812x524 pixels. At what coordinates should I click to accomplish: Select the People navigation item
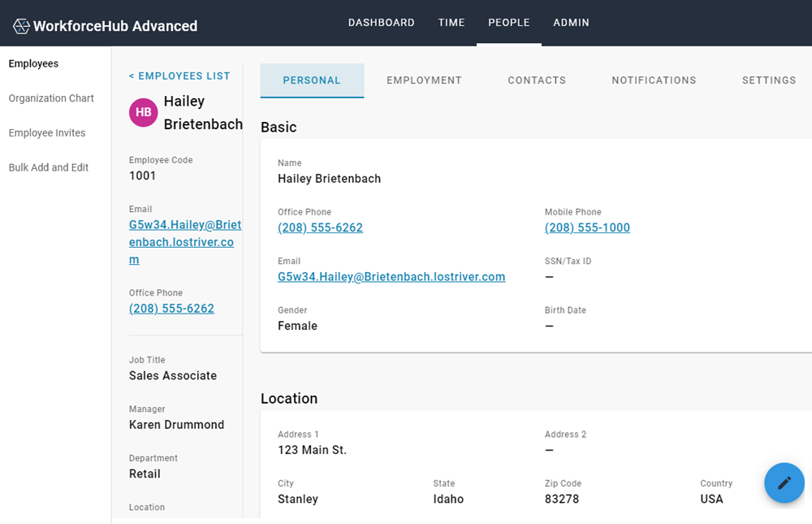pyautogui.click(x=508, y=23)
